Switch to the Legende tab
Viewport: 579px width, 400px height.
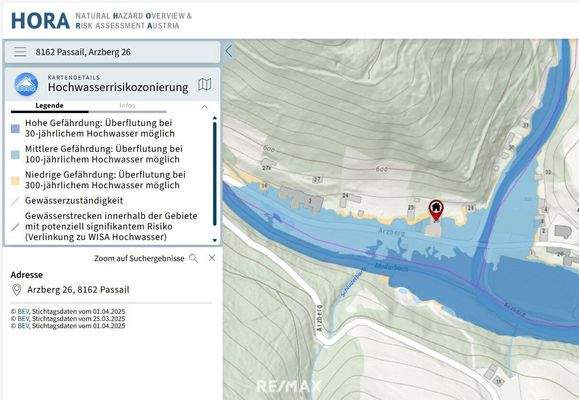[x=49, y=106]
